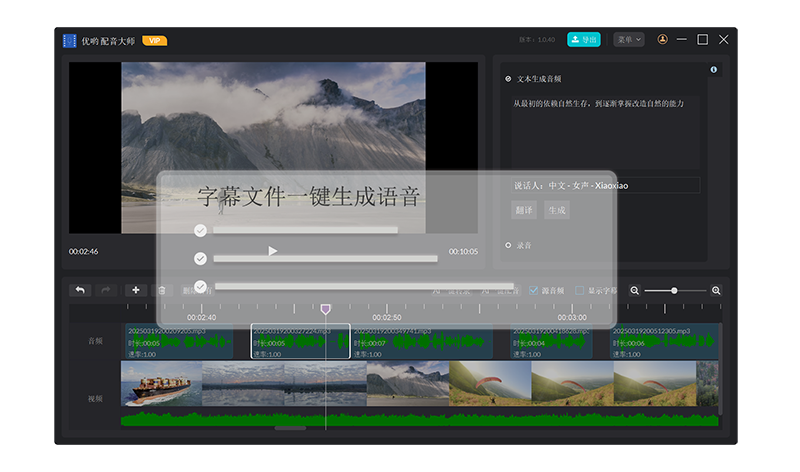This screenshot has height=472, width=800.
Task: Open the user account avatar icon
Action: pyautogui.click(x=661, y=39)
